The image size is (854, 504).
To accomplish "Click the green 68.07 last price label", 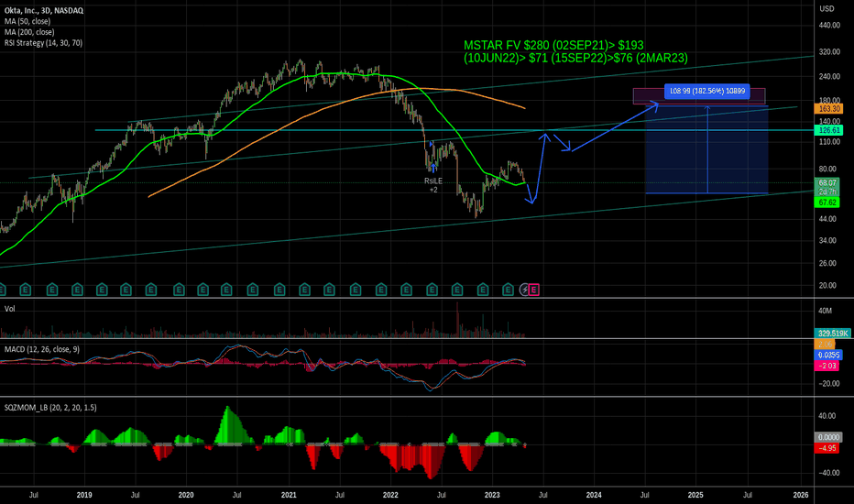I will pyautogui.click(x=827, y=183).
